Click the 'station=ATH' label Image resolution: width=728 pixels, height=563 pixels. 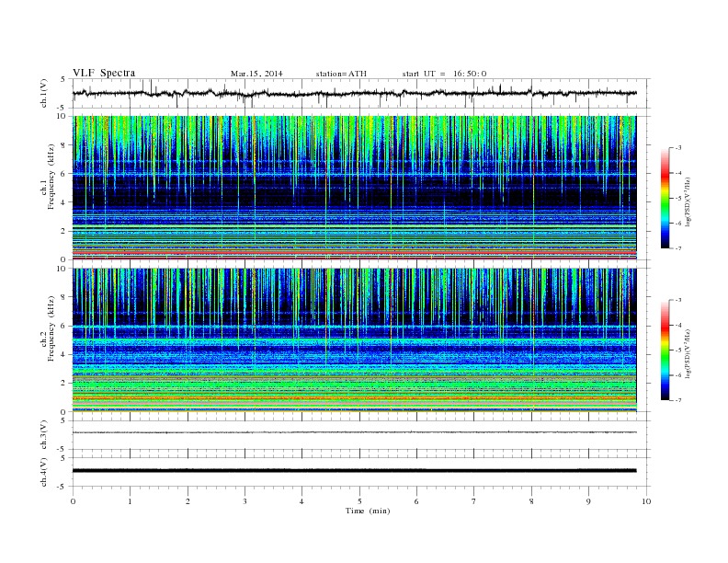(x=341, y=74)
